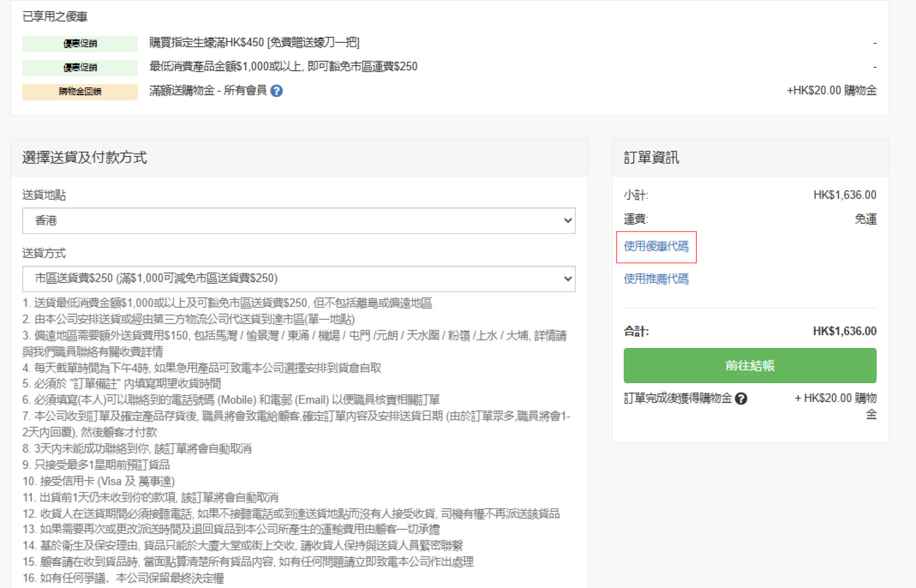916x588 pixels.
Task: Open the 使用推薦代碼 link
Action: point(656,279)
